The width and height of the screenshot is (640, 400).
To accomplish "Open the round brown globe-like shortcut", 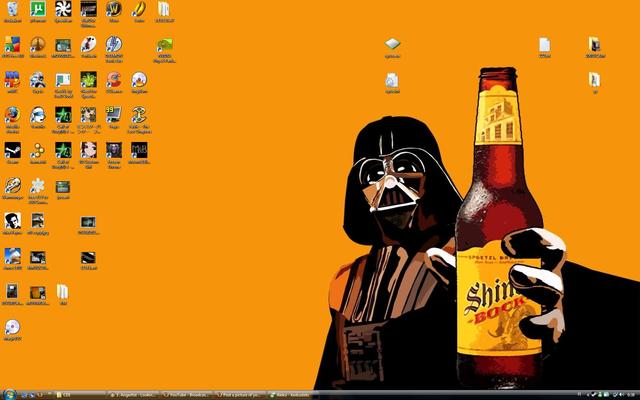I will (x=38, y=44).
